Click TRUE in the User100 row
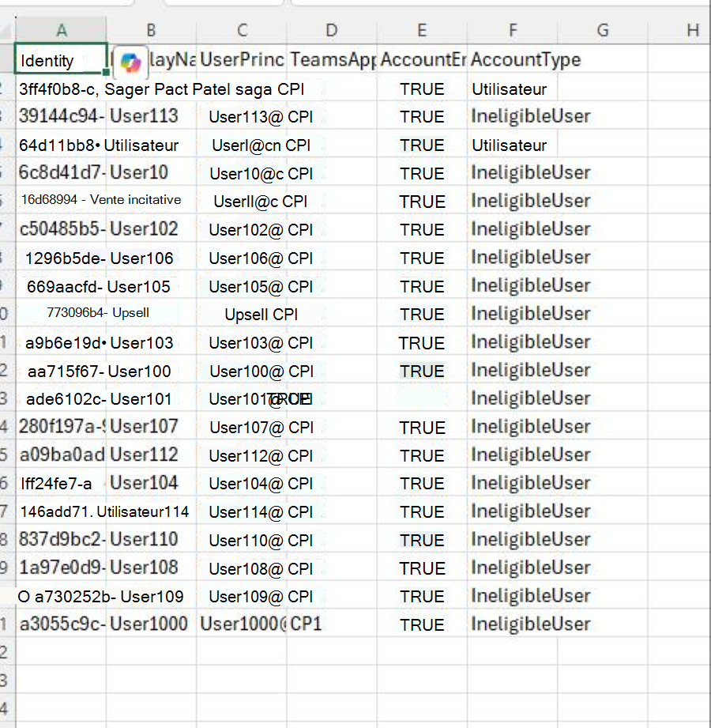This screenshot has width=711, height=728. pos(423,371)
